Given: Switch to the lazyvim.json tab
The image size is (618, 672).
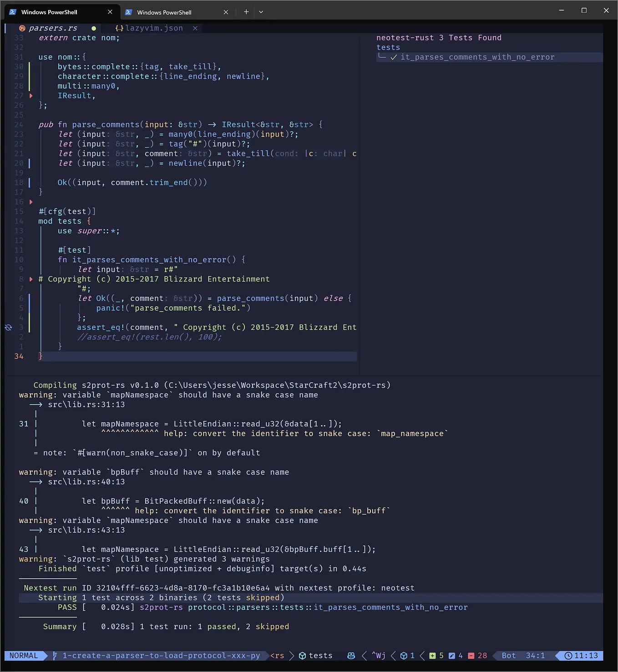Looking at the screenshot, I should pyautogui.click(x=155, y=28).
